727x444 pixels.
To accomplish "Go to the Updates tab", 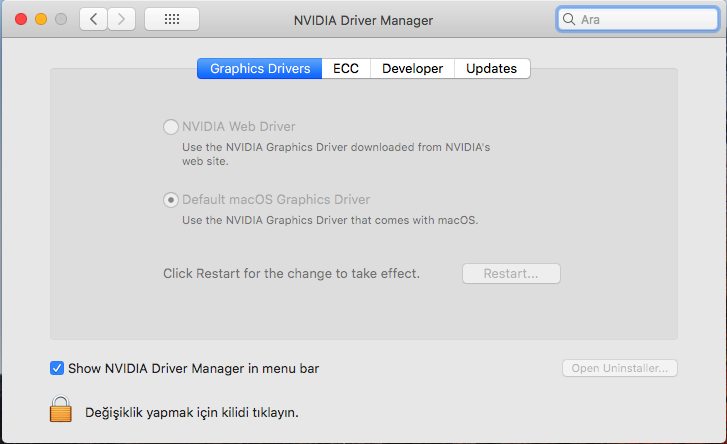I will pos(491,69).
